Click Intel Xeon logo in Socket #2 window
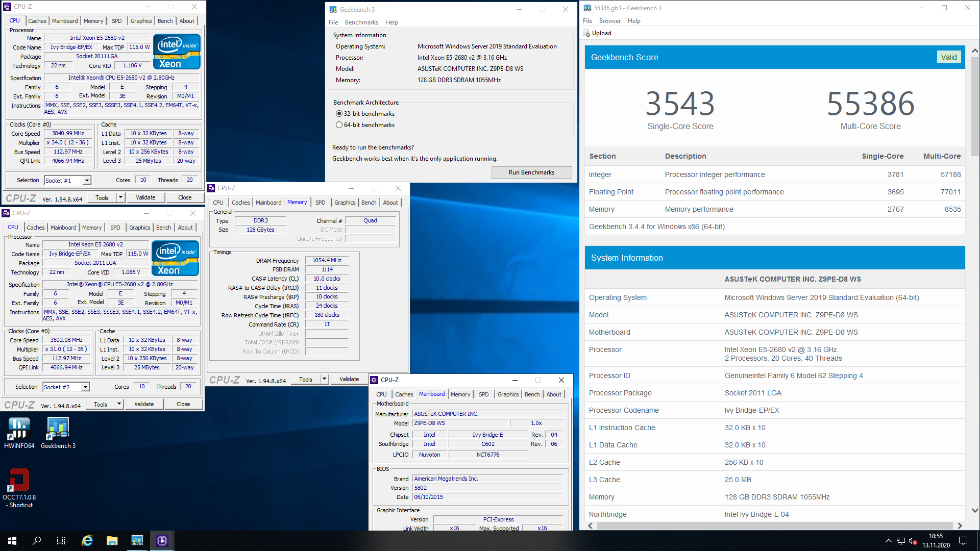Viewport: 980px width, 551px height. pyautogui.click(x=175, y=258)
